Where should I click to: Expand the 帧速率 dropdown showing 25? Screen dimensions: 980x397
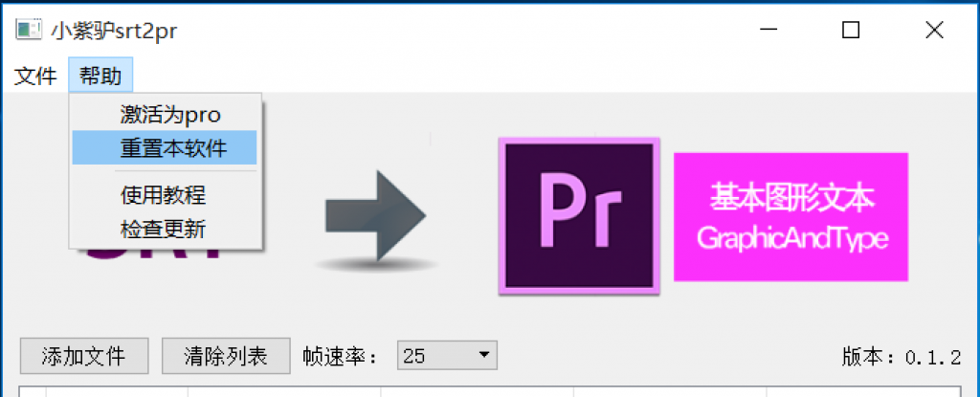click(x=447, y=356)
